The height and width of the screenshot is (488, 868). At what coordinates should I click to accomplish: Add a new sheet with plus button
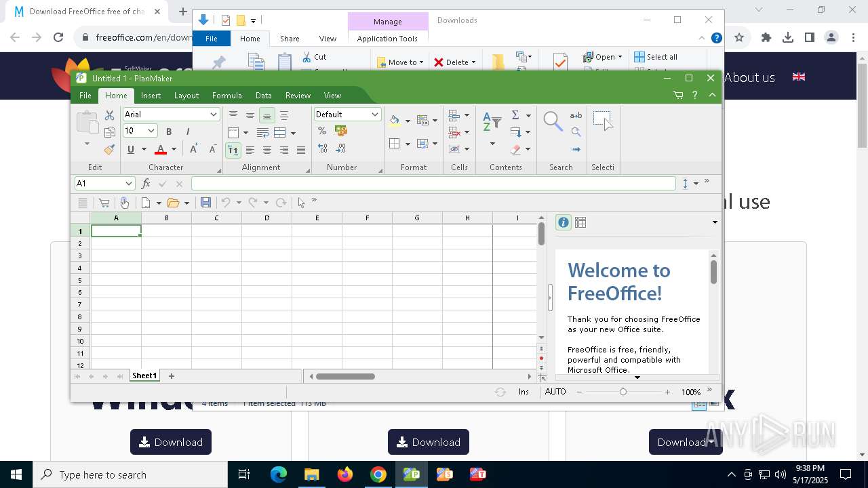pyautogui.click(x=172, y=375)
